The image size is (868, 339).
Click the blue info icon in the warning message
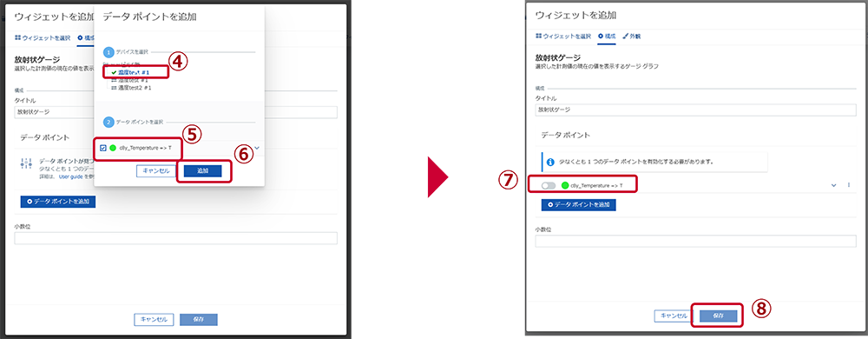550,163
